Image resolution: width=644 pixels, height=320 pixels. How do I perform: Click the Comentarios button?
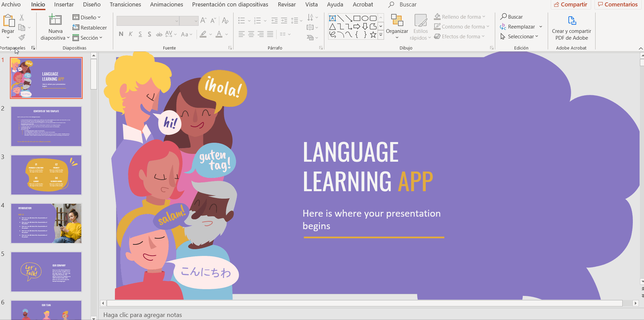click(618, 4)
